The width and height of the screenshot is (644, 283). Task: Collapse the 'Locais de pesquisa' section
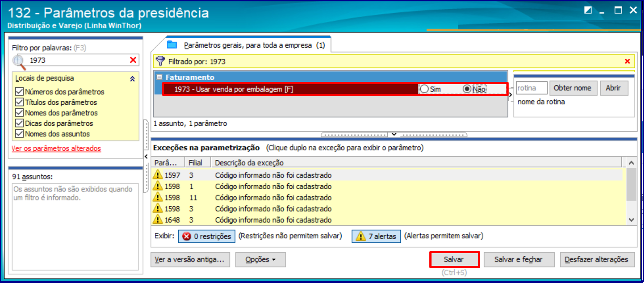click(x=132, y=79)
